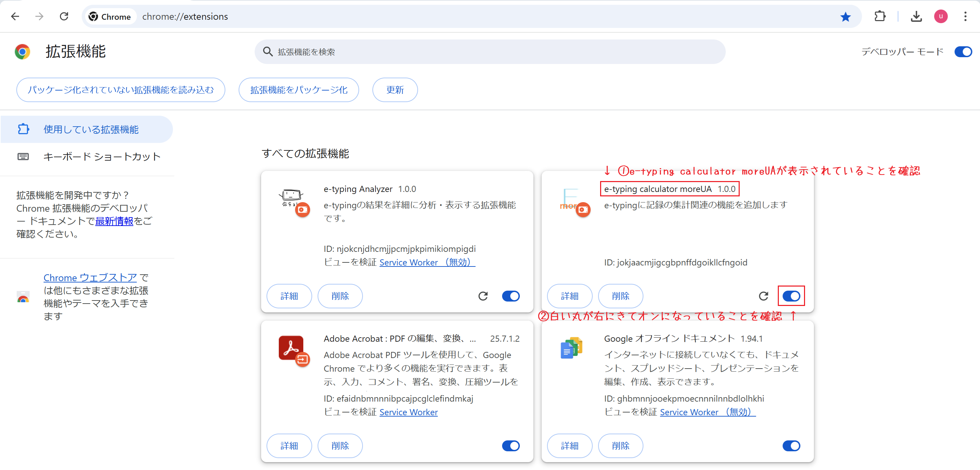Click the Chrome logo beside 拡張機能 title
The width and height of the screenshot is (980, 470).
(x=22, y=51)
